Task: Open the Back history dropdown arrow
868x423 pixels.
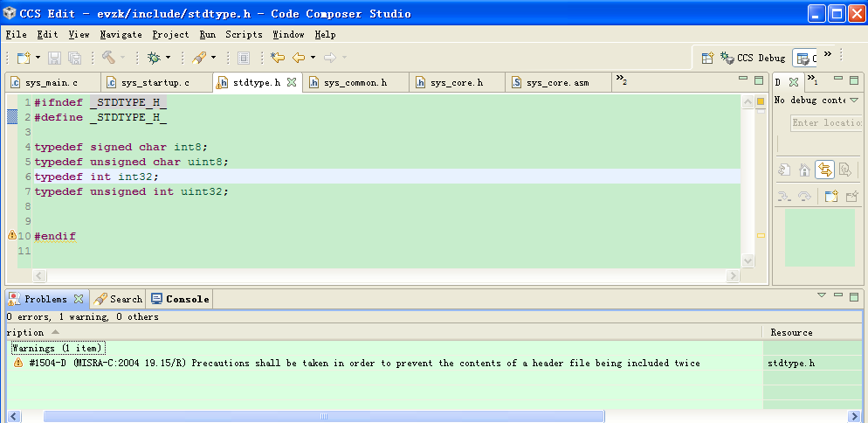Action: coord(313,57)
